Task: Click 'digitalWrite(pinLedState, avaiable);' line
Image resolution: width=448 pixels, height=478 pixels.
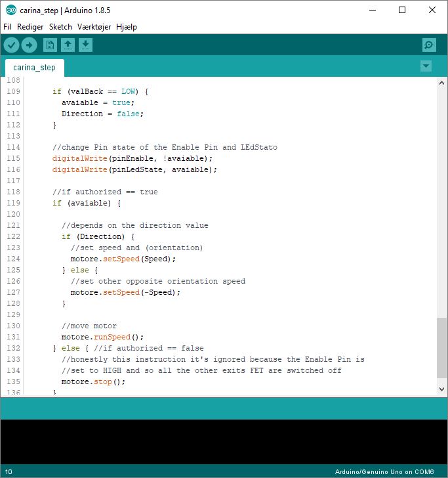Action: tap(134, 169)
